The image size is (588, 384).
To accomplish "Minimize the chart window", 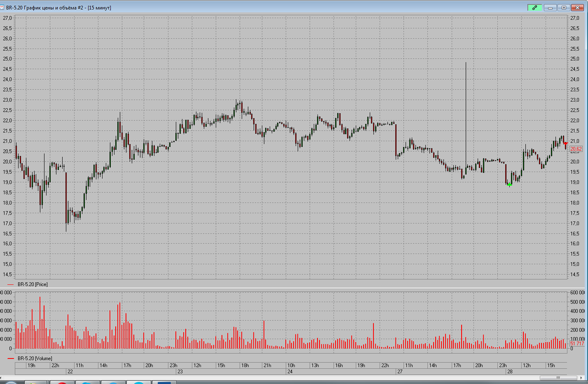I will (550, 7).
